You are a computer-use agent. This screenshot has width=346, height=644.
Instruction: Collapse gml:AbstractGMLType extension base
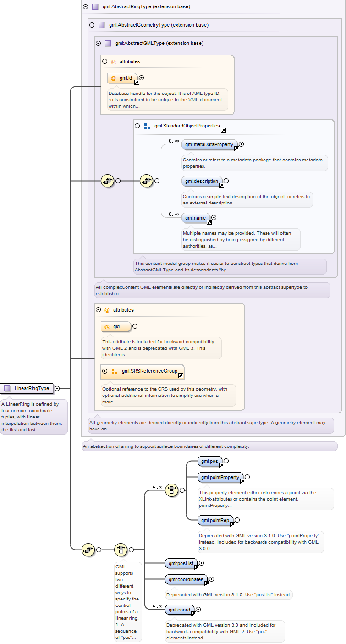[98, 44]
